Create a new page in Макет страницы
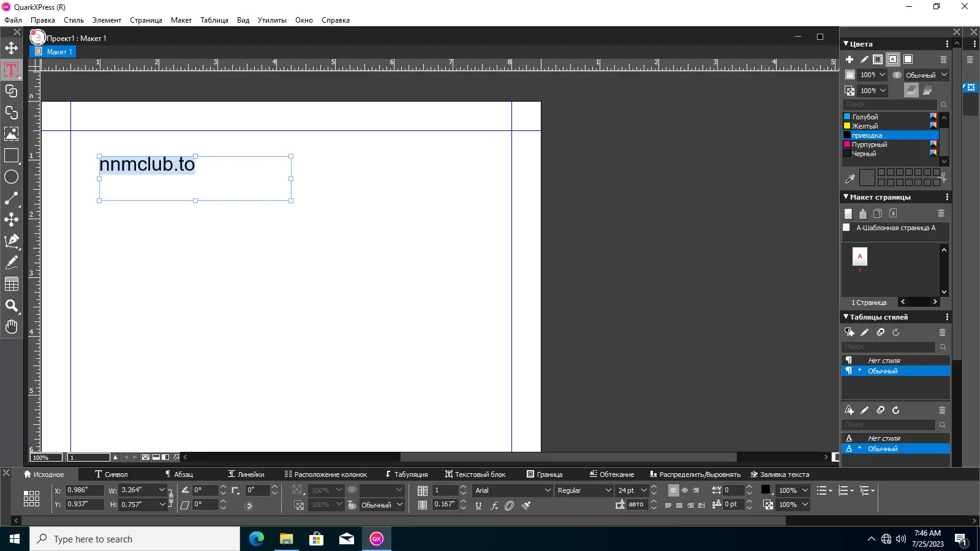980x551 pixels. click(848, 214)
